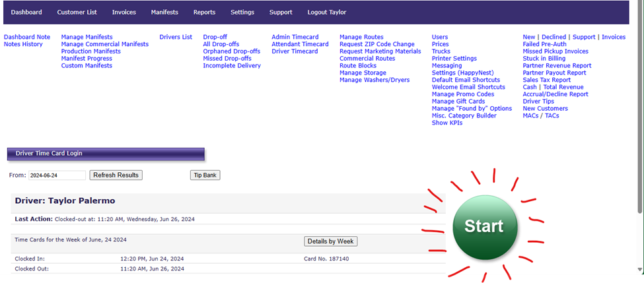This screenshot has height=283, width=644.
Task: View the Partner Payout Report link
Action: point(554,73)
